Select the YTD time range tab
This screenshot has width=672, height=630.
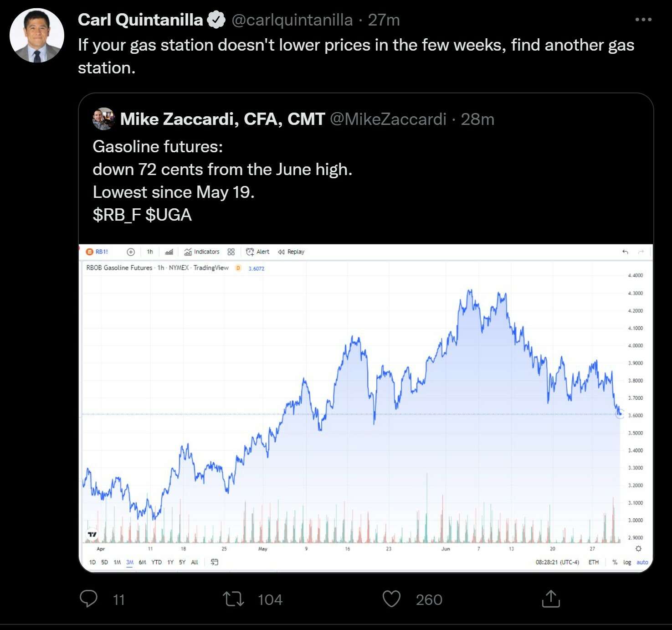tap(156, 562)
